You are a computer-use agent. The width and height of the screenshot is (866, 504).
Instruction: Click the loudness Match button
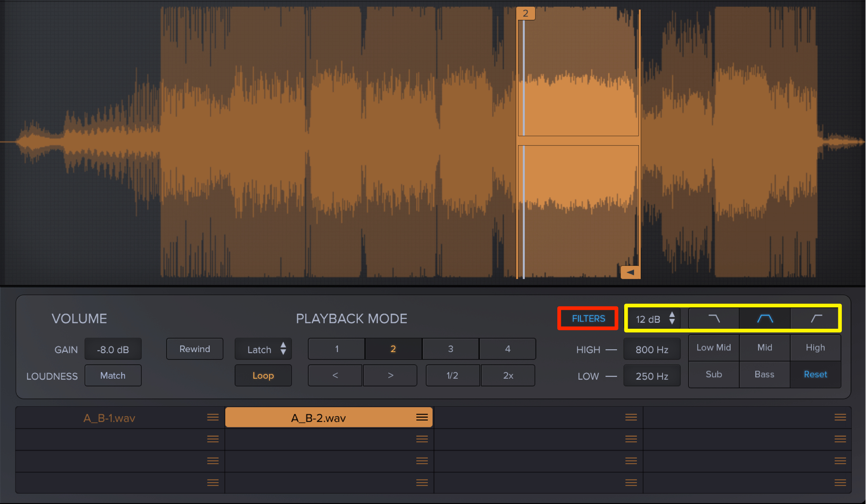point(113,375)
